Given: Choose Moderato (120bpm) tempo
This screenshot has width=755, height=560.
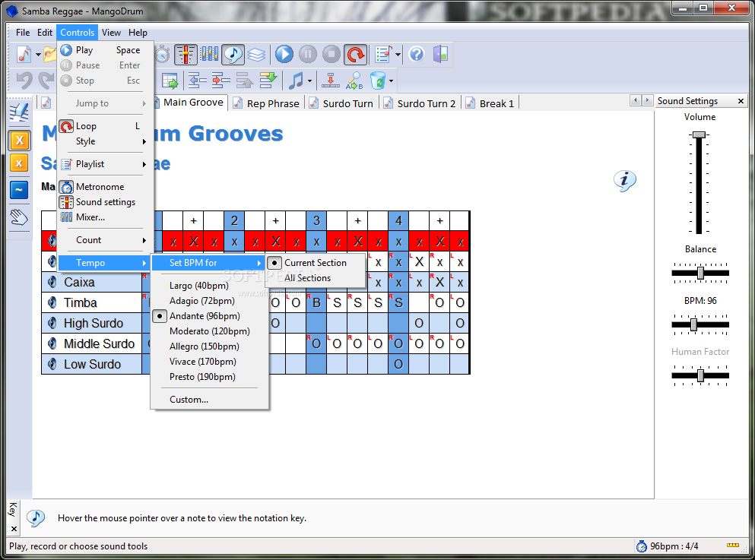Looking at the screenshot, I should click(x=209, y=331).
